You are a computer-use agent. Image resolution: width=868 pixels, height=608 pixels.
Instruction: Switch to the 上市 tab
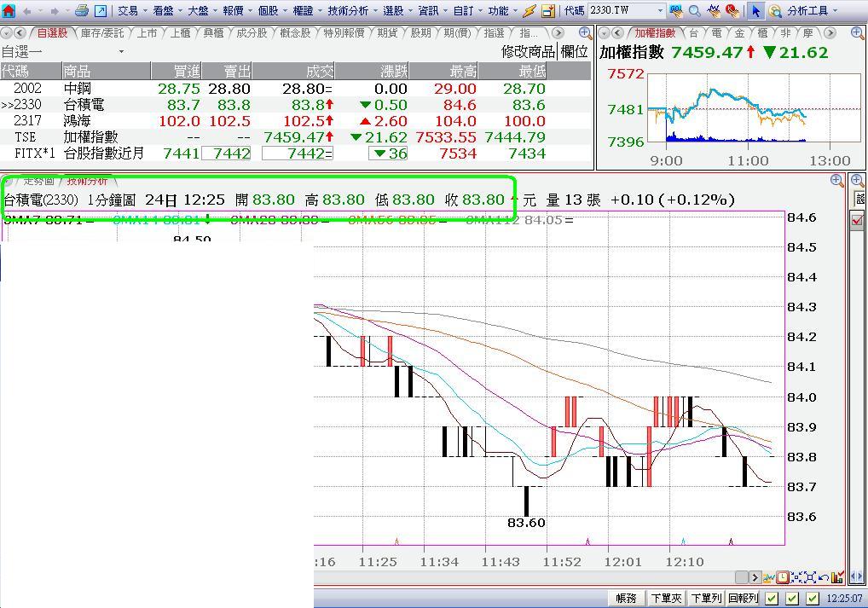[x=148, y=33]
